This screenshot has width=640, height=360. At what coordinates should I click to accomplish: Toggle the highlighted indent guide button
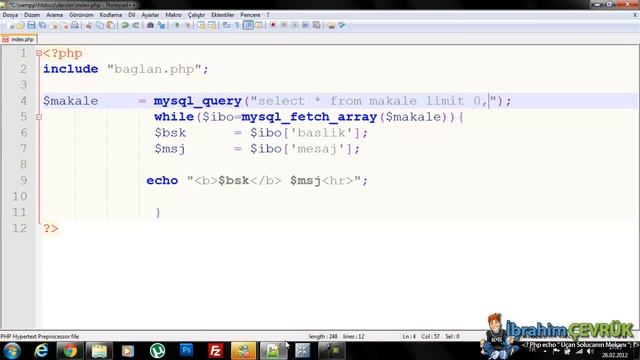(248, 25)
